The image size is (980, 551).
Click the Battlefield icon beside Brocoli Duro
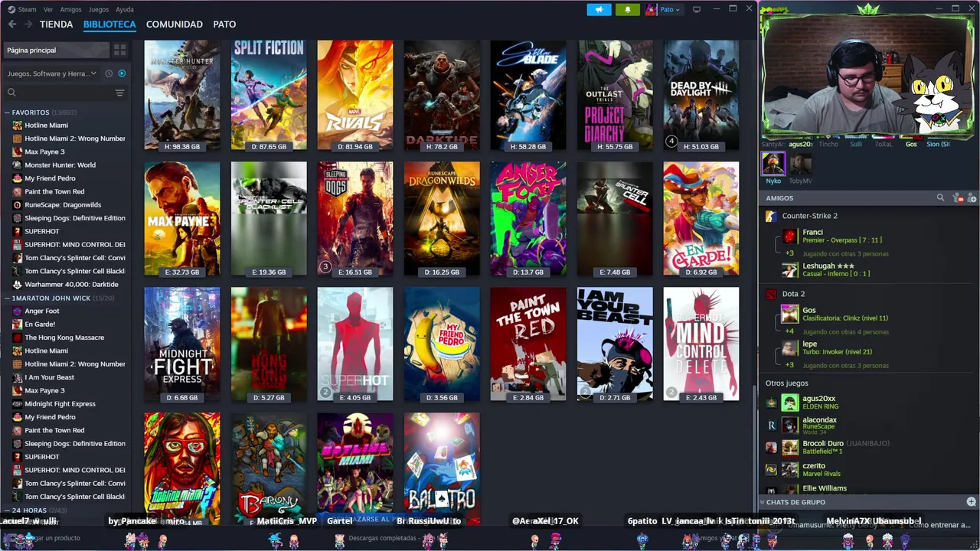pyautogui.click(x=771, y=447)
